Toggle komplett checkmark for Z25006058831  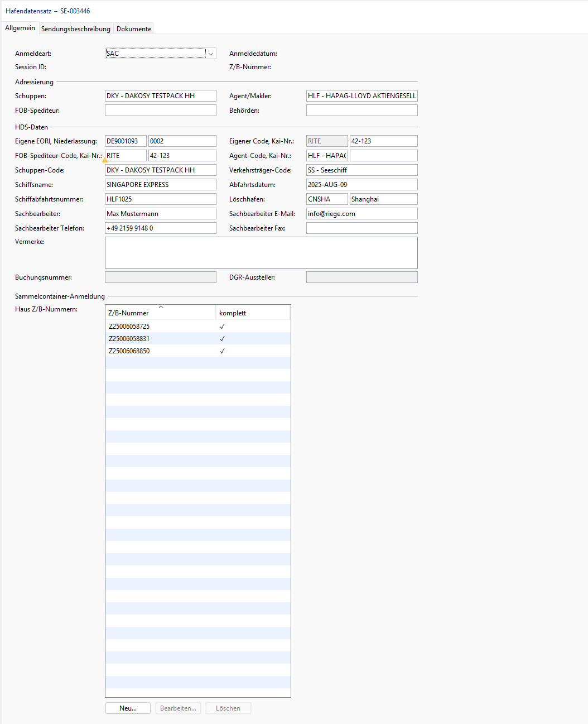click(x=222, y=339)
